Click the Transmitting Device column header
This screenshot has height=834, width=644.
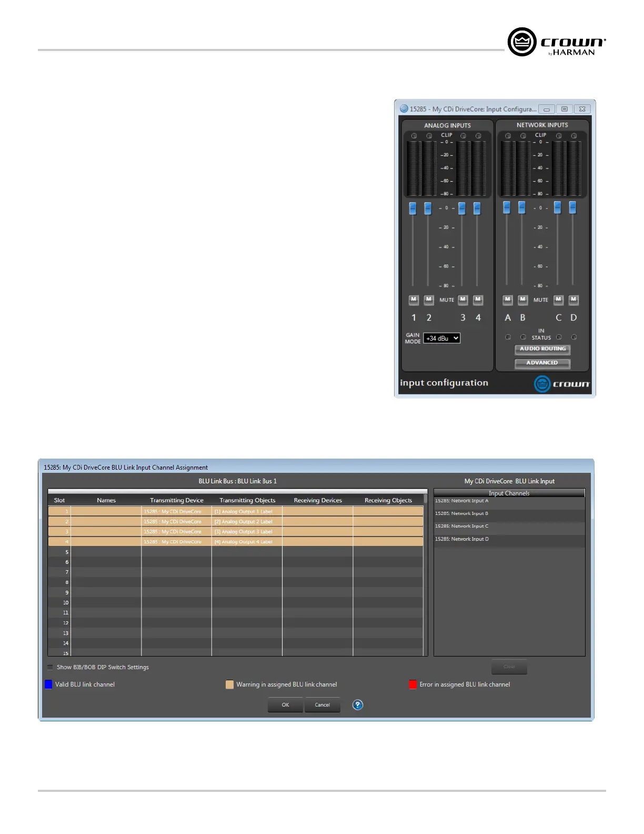pyautogui.click(x=177, y=500)
